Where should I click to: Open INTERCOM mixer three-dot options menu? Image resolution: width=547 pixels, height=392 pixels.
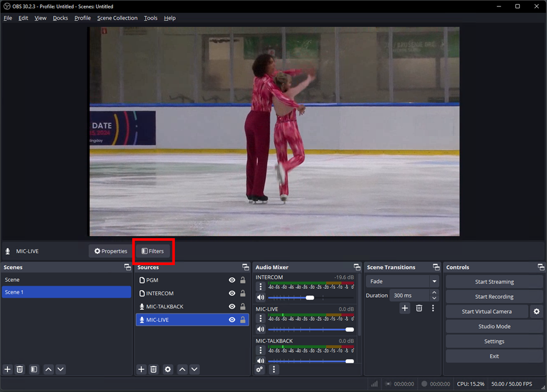pos(261,287)
